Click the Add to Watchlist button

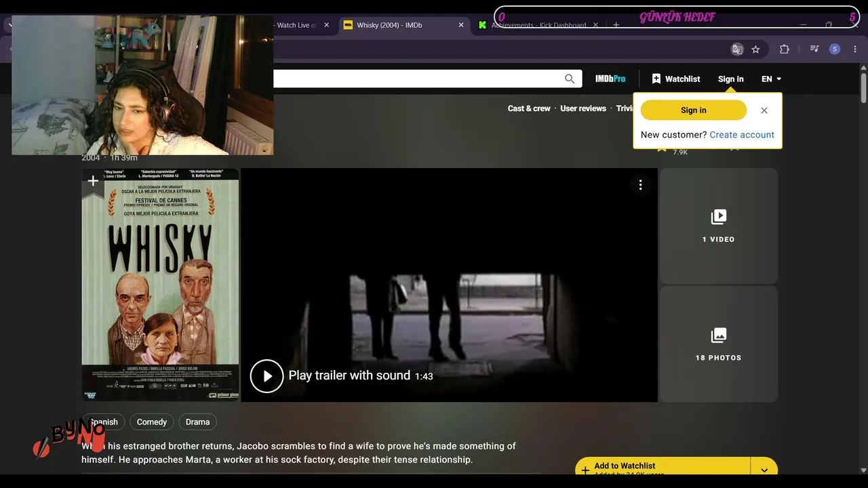[x=663, y=468]
